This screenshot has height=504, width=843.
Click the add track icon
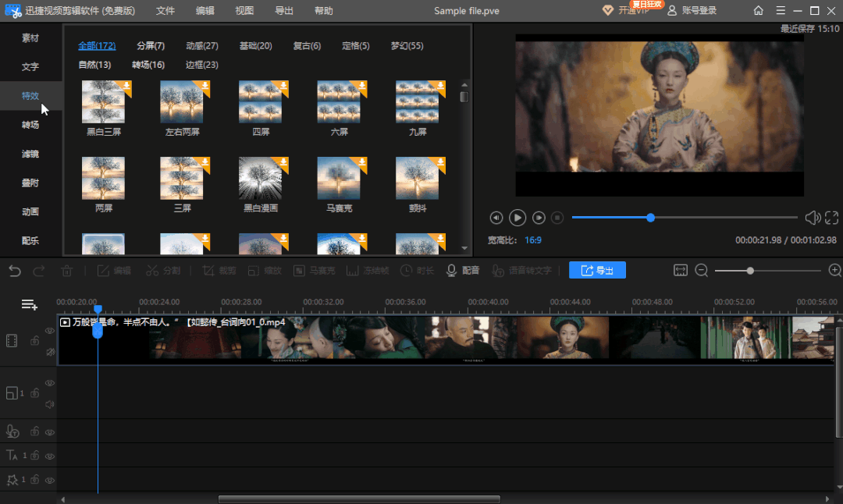coord(29,304)
